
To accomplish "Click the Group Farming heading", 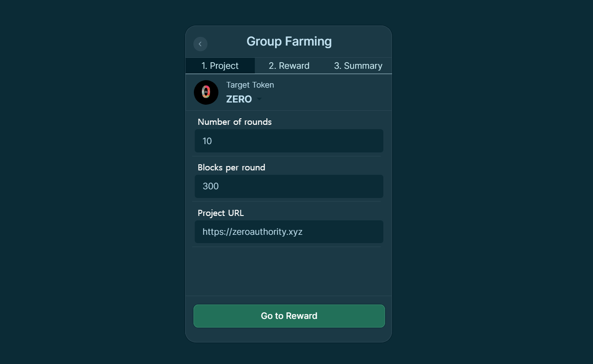I will tap(289, 42).
